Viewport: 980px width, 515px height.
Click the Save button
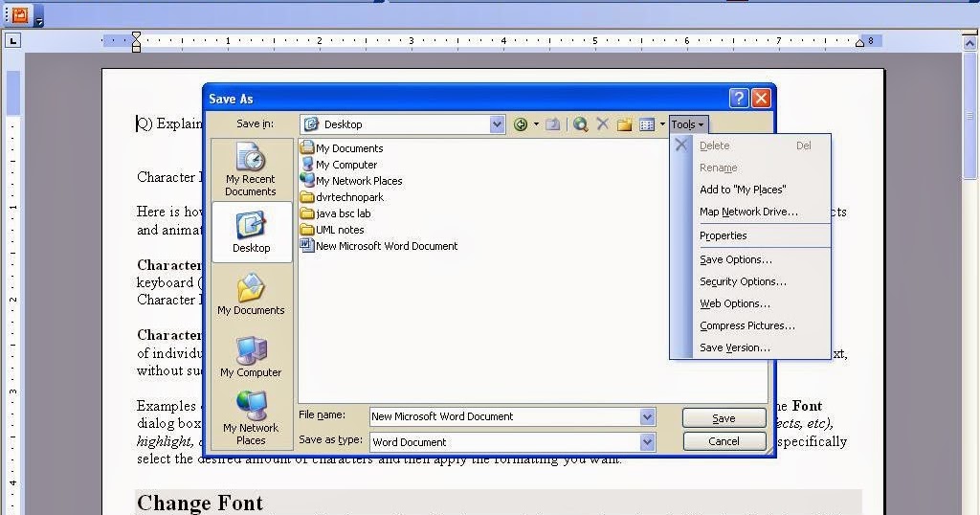pos(724,418)
